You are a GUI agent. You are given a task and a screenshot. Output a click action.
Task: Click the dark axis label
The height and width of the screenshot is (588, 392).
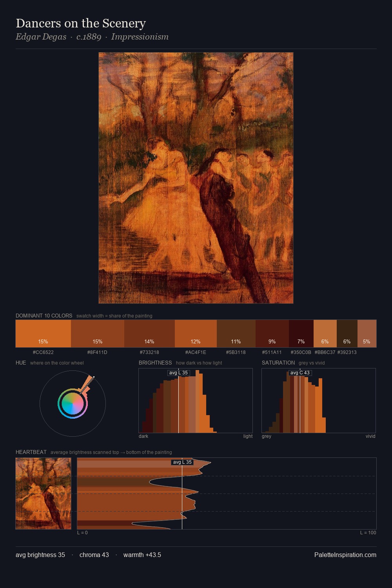pos(143,436)
